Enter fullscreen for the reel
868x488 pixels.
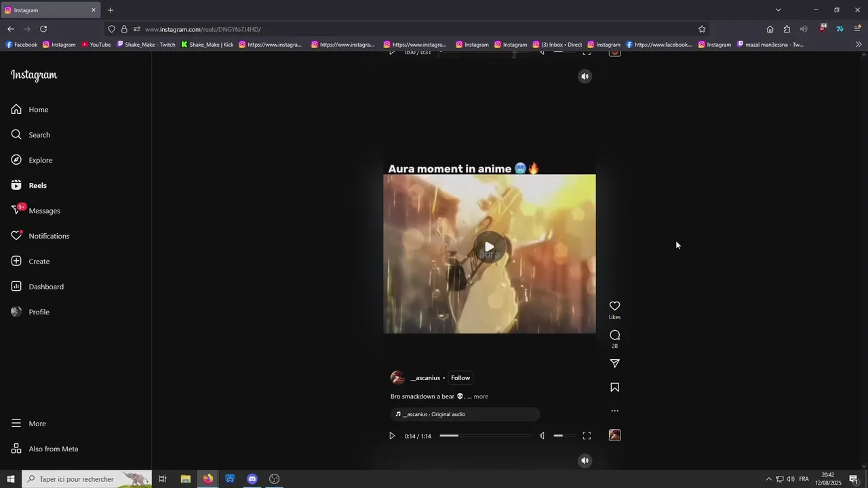[x=587, y=436]
